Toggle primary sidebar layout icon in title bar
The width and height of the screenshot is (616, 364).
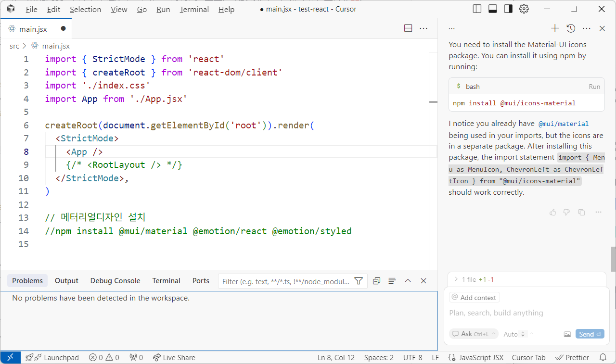[x=477, y=9]
